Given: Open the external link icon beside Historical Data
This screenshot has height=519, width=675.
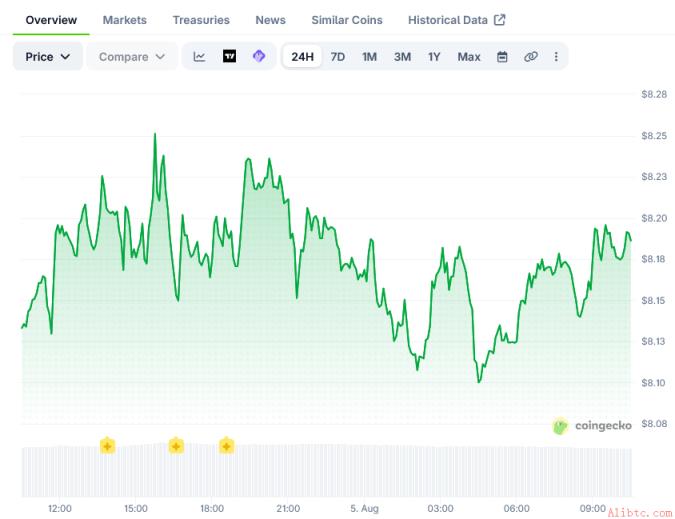Looking at the screenshot, I should click(499, 20).
